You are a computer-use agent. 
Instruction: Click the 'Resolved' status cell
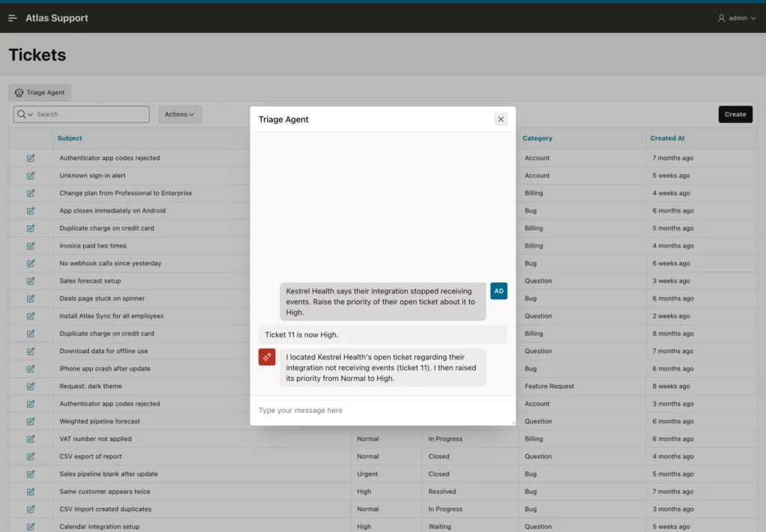click(x=442, y=492)
